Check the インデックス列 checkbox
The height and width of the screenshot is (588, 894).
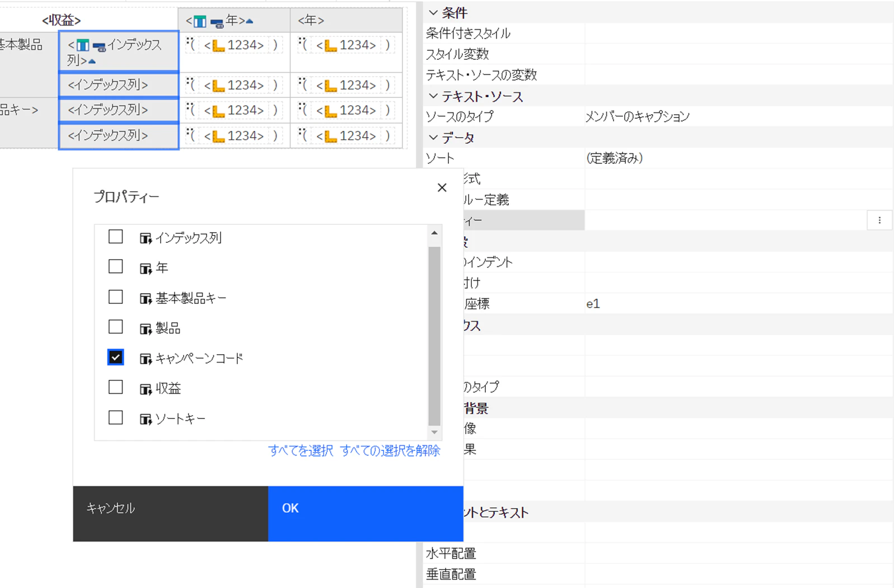click(115, 237)
